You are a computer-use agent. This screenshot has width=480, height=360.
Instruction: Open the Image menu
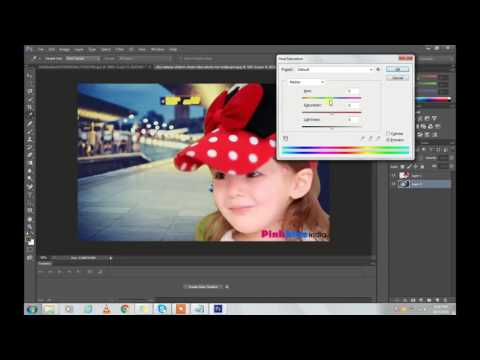[x=64, y=49]
